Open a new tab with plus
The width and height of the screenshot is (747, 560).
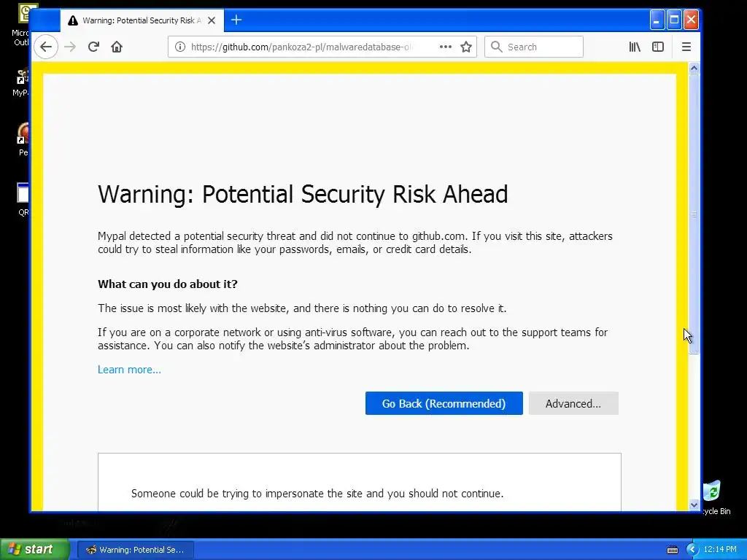236,20
